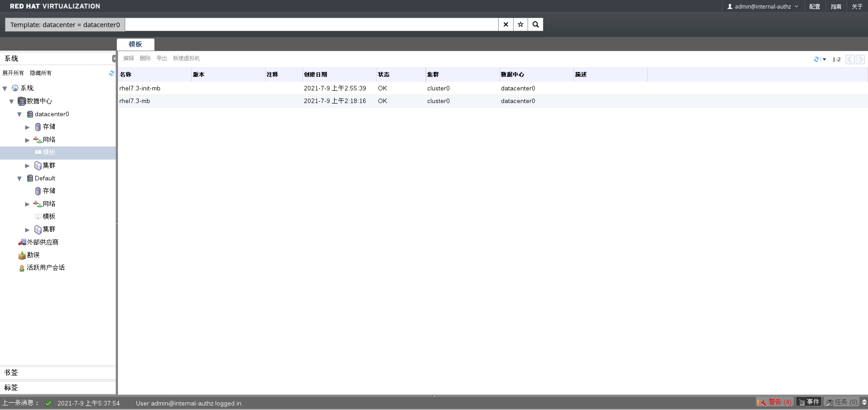The height and width of the screenshot is (410, 868).
Task: Select the rhel7.3-mb template row
Action: (135, 101)
